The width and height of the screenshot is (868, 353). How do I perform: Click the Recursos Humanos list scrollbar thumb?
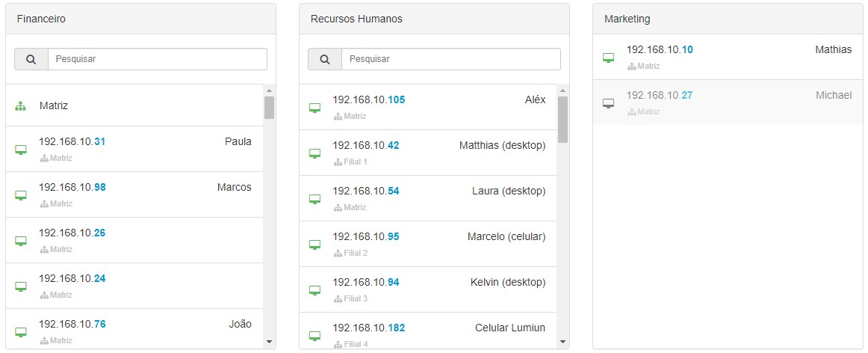563,120
